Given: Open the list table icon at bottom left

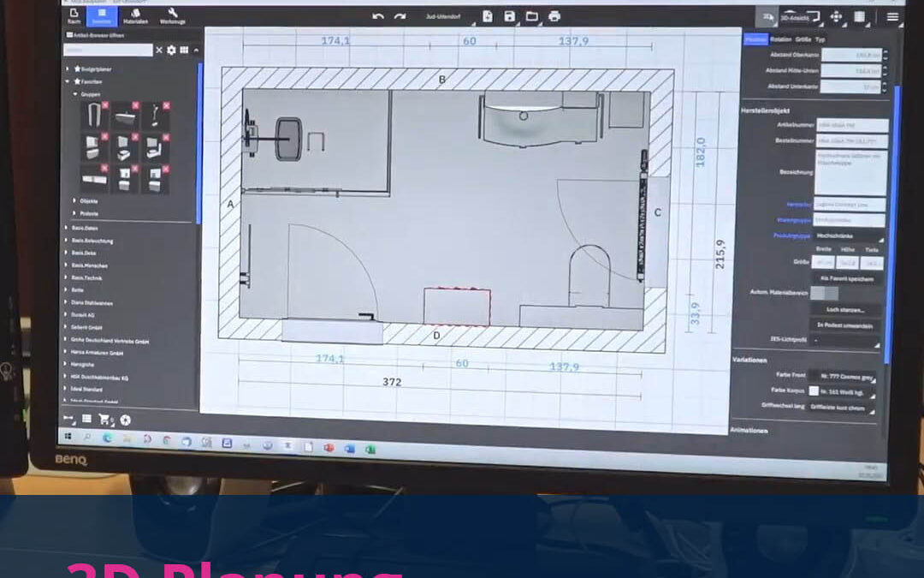Looking at the screenshot, I should click(86, 419).
